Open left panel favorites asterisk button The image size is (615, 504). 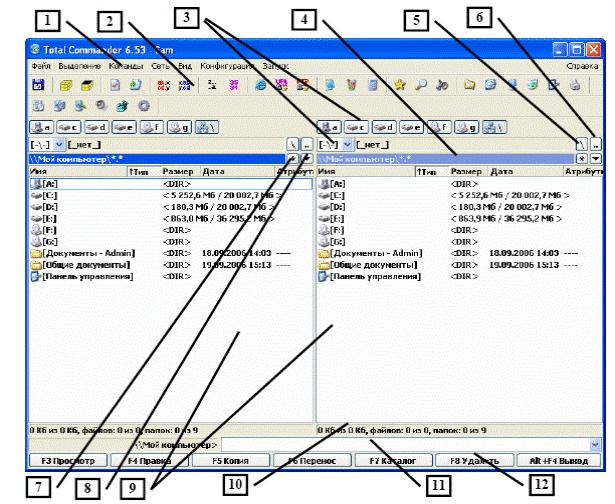[x=293, y=158]
